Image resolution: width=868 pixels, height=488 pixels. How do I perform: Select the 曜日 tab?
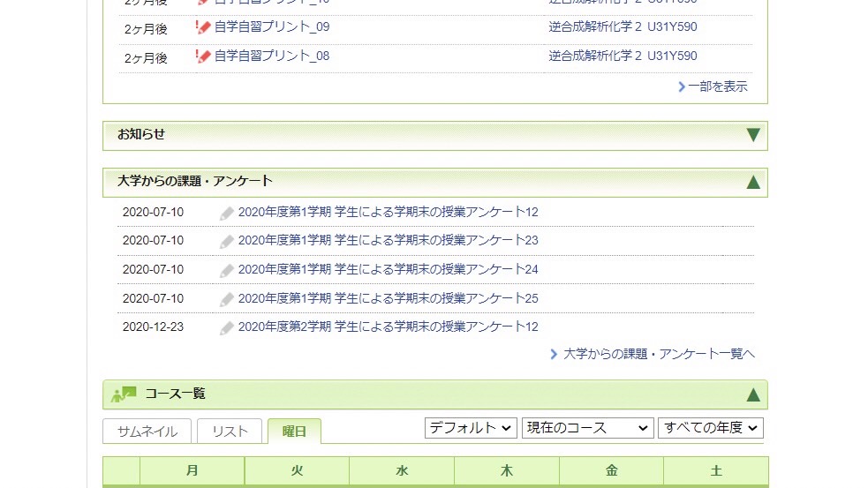[294, 432]
